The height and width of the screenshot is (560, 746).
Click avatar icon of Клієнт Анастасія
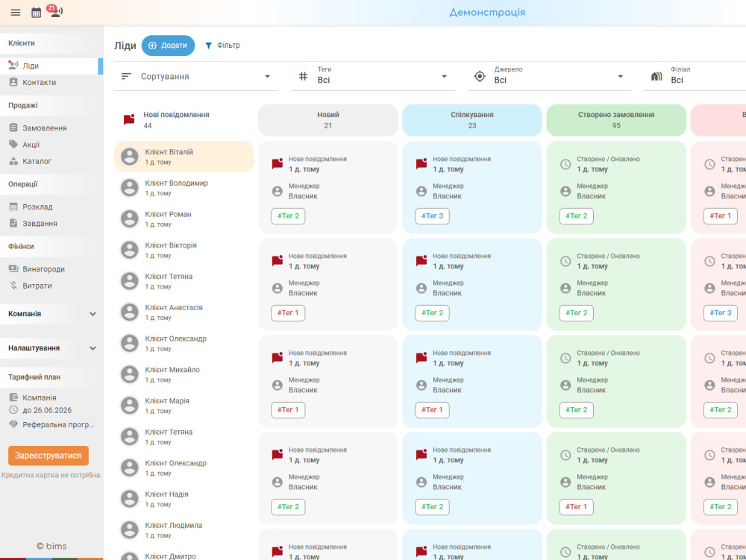pos(129,312)
